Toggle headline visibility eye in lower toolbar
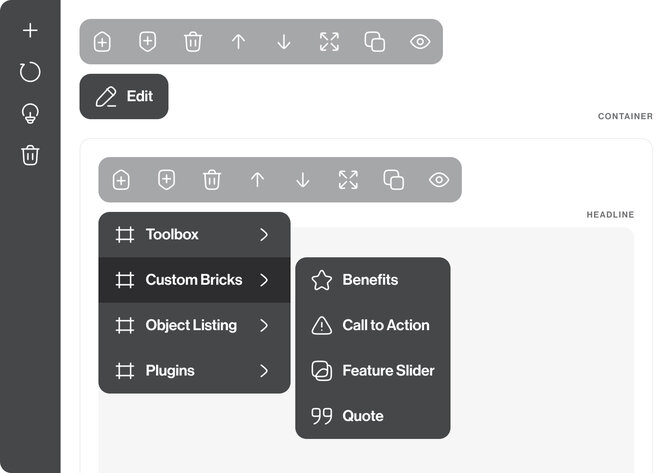The width and height of the screenshot is (672, 473). click(439, 180)
